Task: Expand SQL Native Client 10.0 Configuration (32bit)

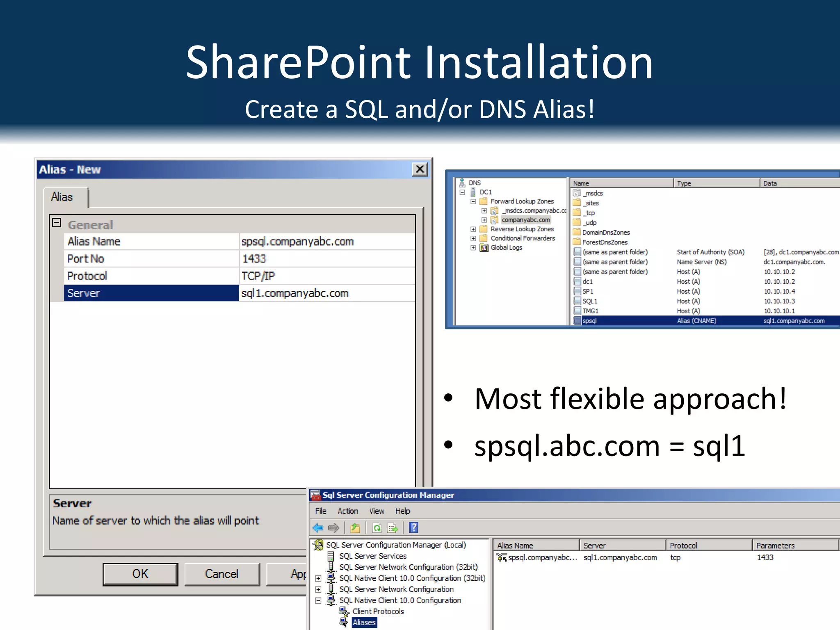Action: pos(318,578)
